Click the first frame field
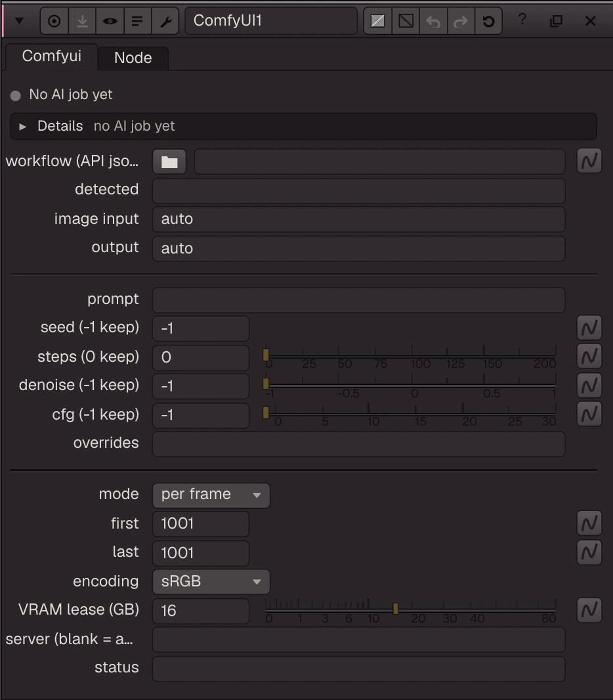613x700 pixels. tap(201, 523)
